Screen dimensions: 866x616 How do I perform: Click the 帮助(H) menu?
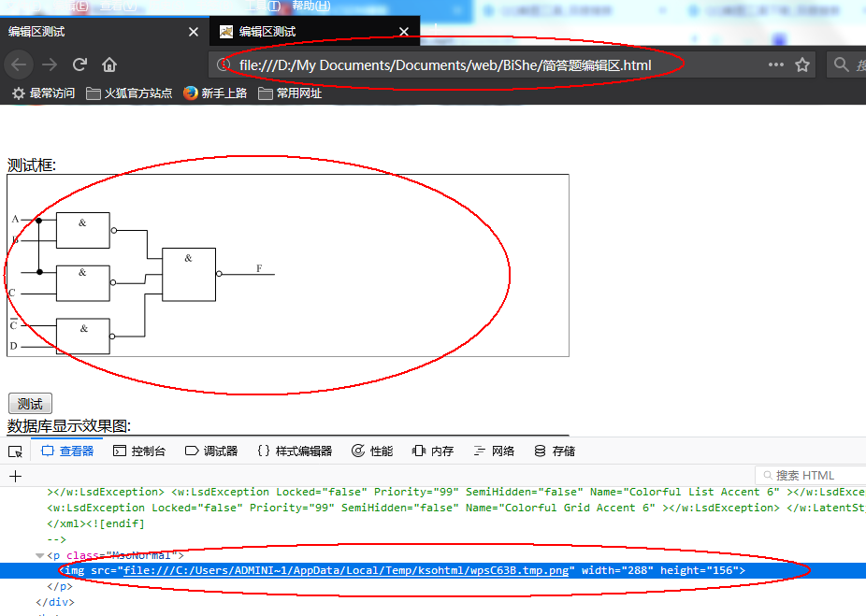[x=310, y=6]
